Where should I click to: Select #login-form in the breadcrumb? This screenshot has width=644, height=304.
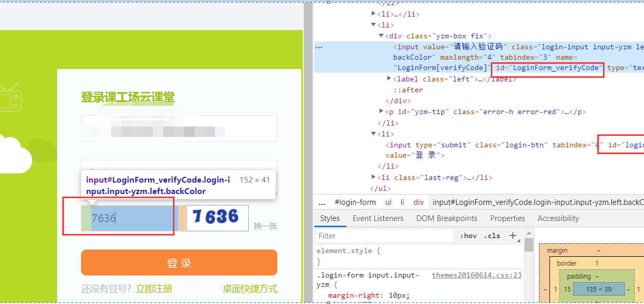tap(355, 202)
